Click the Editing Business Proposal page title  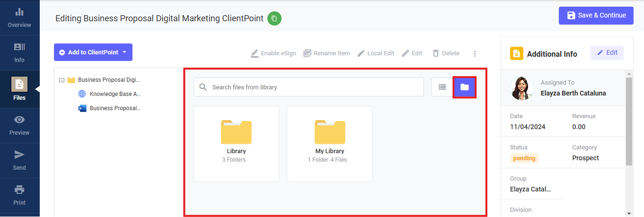point(159,18)
